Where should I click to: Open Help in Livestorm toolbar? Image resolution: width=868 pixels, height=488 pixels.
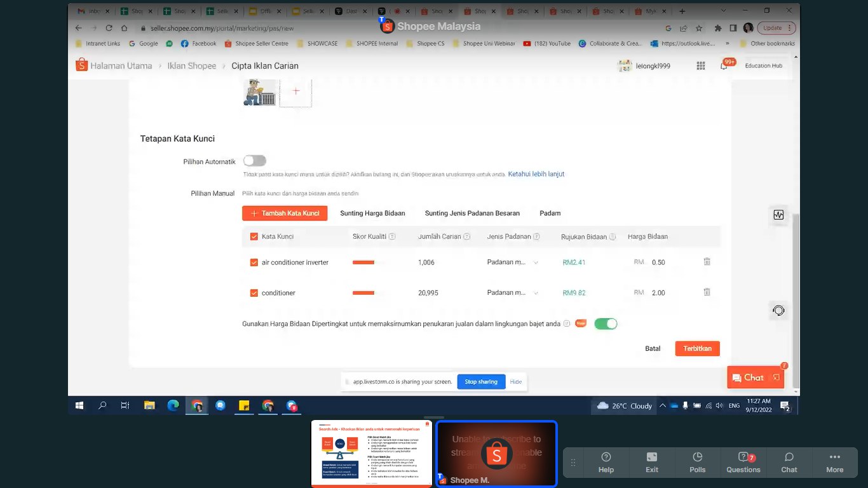(x=606, y=463)
